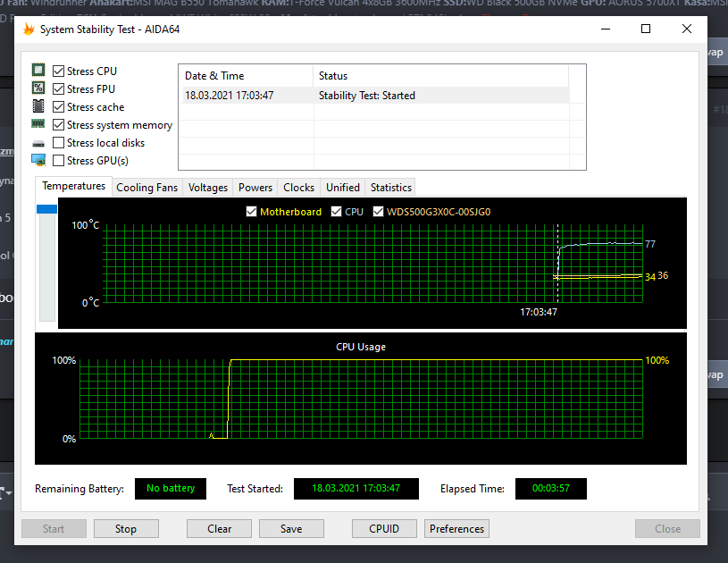Uncheck the Stress system memory checkbox
This screenshot has width=728, height=563.
58,125
